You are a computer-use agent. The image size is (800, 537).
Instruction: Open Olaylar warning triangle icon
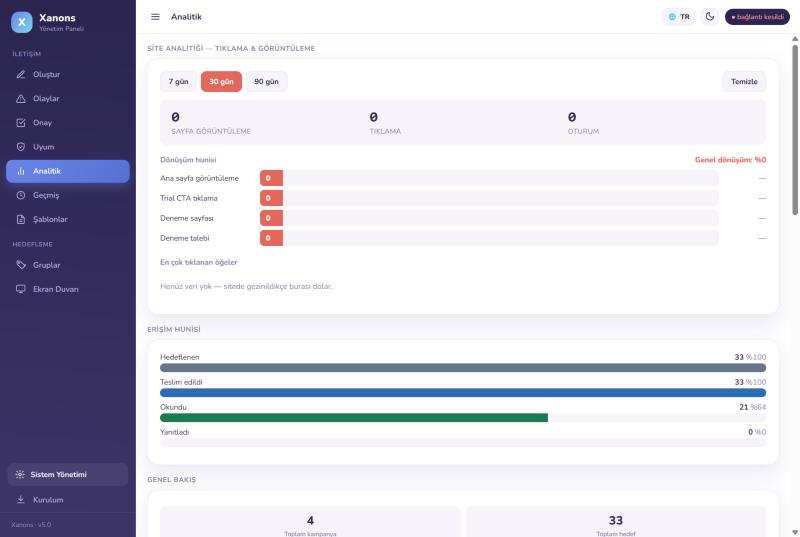(20, 98)
